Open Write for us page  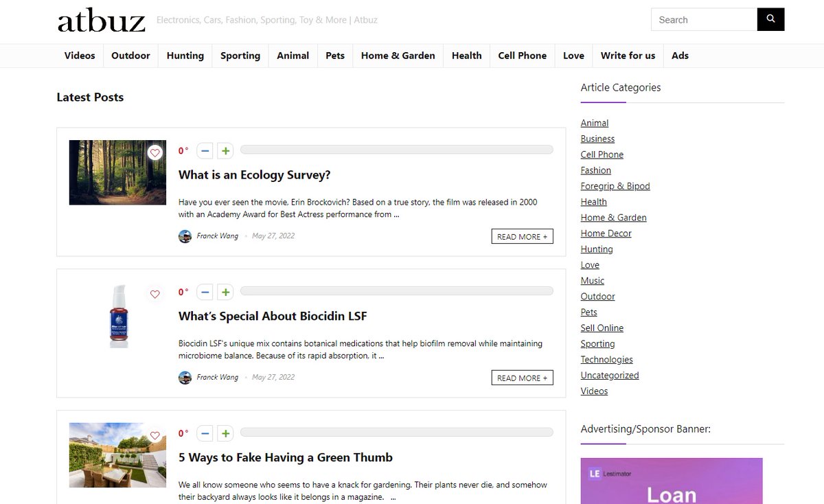[628, 56]
